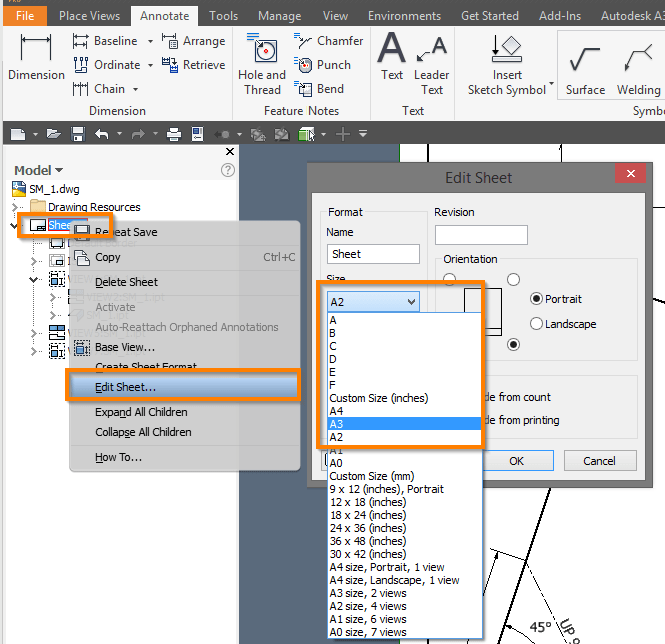
Task: Close the Edit Sheet dialog
Action: click(x=631, y=174)
